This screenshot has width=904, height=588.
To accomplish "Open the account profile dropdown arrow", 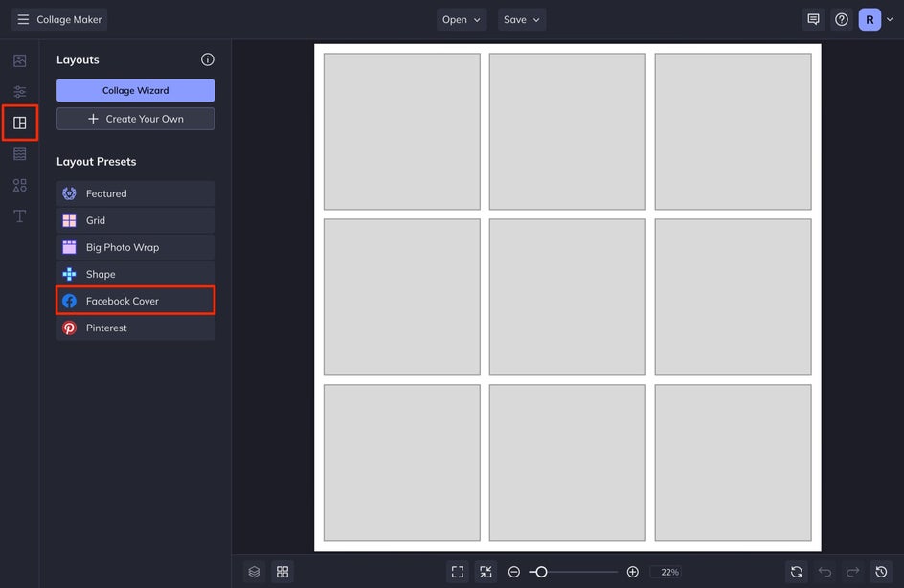I will pyautogui.click(x=890, y=19).
